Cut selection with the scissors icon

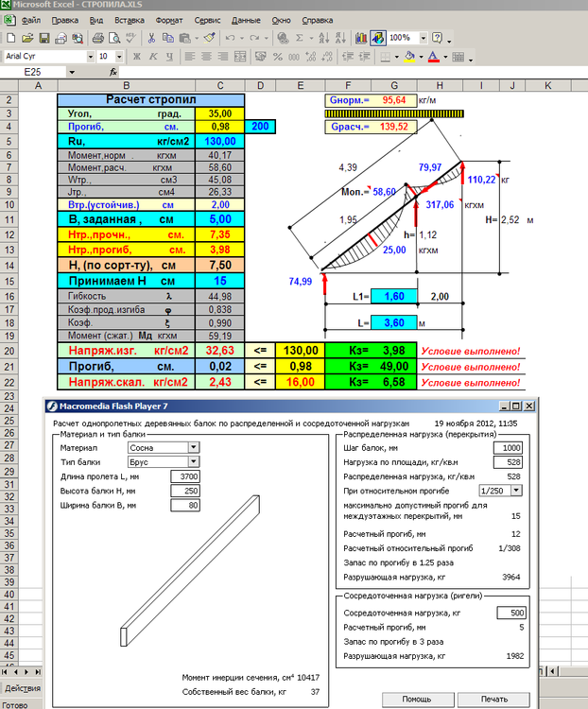(x=150, y=38)
